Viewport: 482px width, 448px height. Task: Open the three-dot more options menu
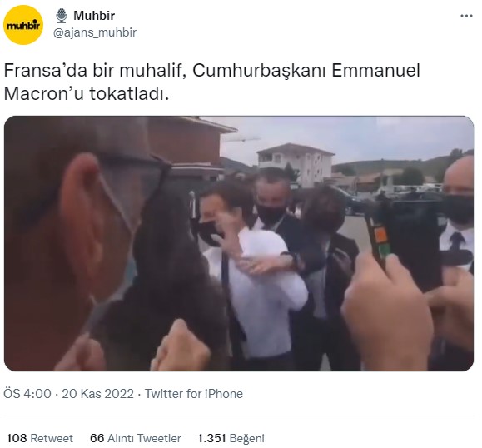(466, 16)
